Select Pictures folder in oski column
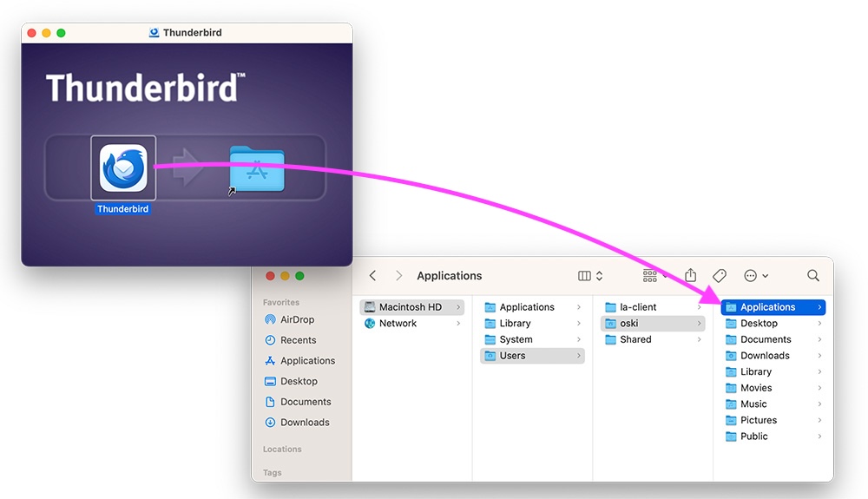Viewport: 868px width, 499px height. [x=773, y=420]
